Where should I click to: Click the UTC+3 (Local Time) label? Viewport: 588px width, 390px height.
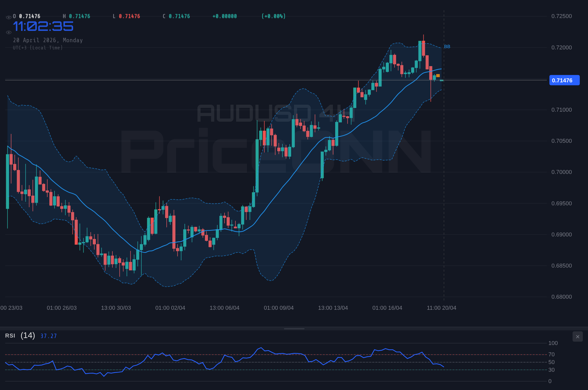(x=38, y=48)
